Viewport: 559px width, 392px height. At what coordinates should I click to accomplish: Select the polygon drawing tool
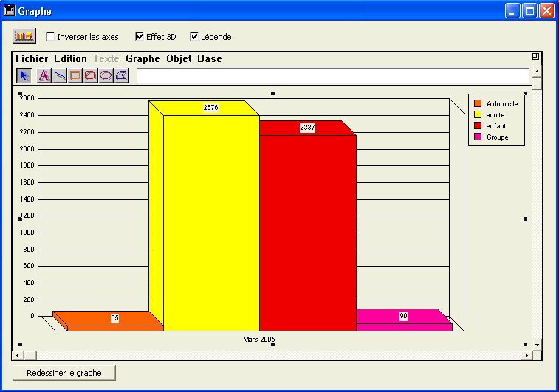click(x=122, y=75)
